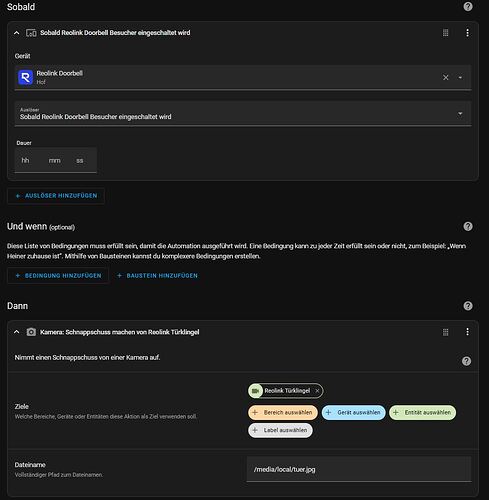Viewport: 489px width, 500px height.
Task: Click the camera entity icon on Türklingel chip
Action: (x=255, y=391)
